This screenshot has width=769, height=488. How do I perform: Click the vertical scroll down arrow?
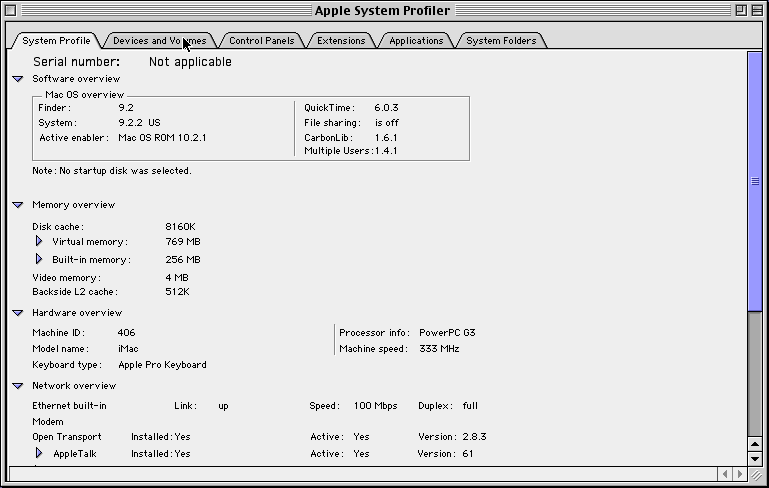tap(755, 459)
